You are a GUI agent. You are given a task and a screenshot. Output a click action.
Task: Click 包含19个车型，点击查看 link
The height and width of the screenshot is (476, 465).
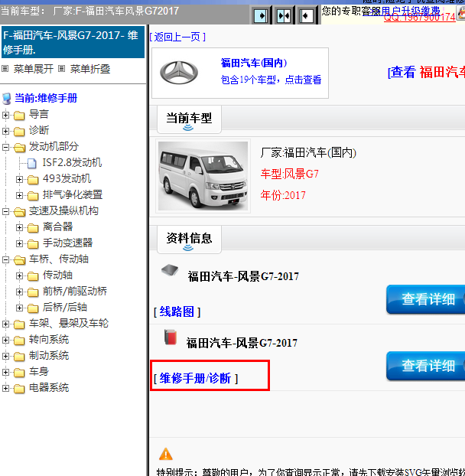coord(271,80)
